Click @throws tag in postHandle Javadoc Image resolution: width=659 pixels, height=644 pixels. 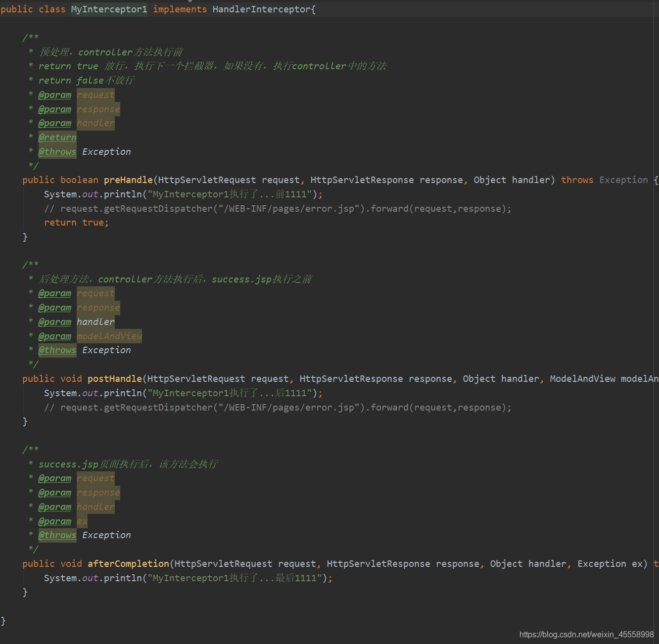click(x=57, y=350)
